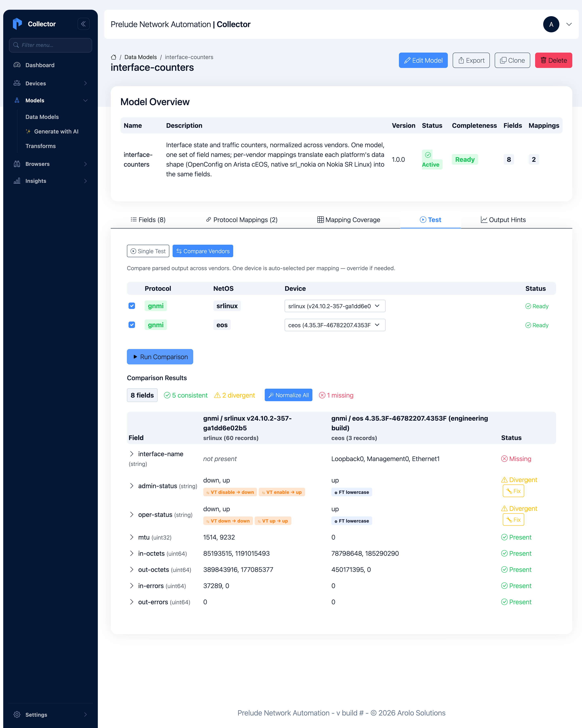Expand the oper-status field row
The image size is (582, 728).
point(132,515)
